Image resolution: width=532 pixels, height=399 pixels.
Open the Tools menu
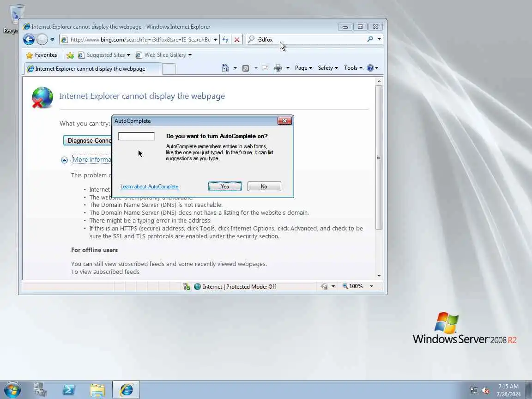tap(353, 68)
